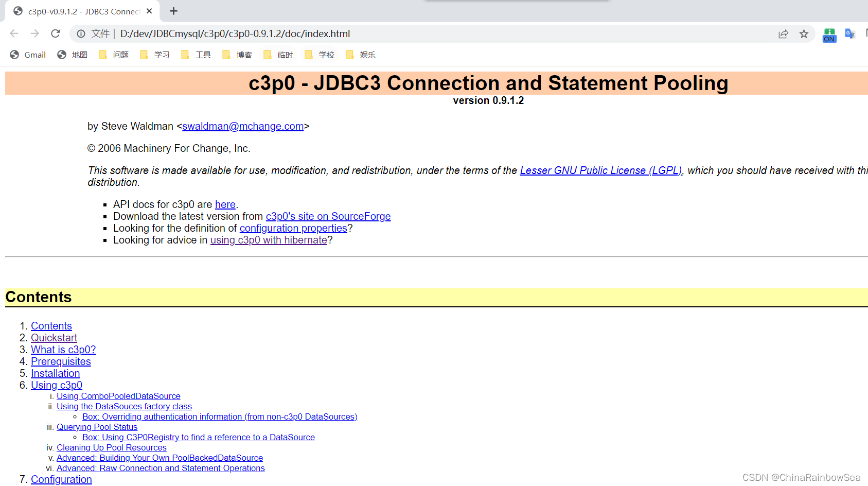Click the share page icon
Image resolution: width=868 pixels, height=486 pixels.
(x=783, y=34)
